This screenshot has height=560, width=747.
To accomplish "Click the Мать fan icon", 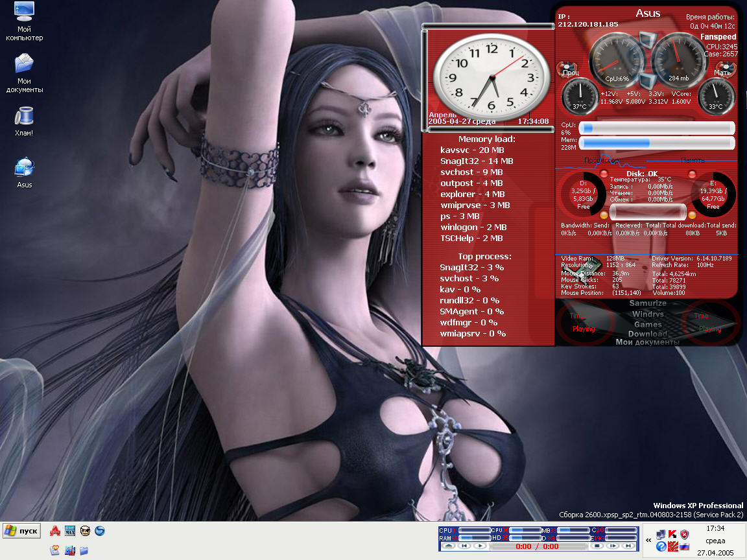I will [724, 69].
